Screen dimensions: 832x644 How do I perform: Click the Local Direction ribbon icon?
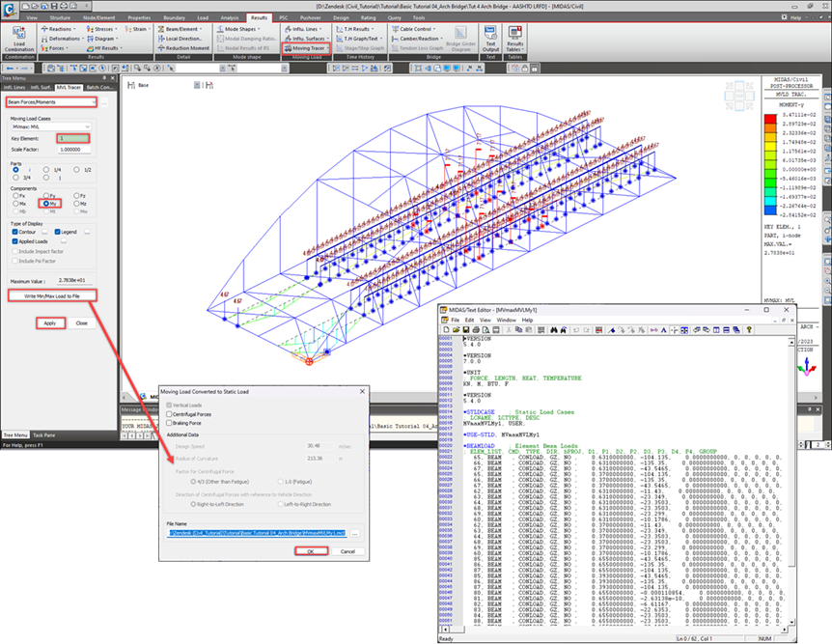click(161, 39)
